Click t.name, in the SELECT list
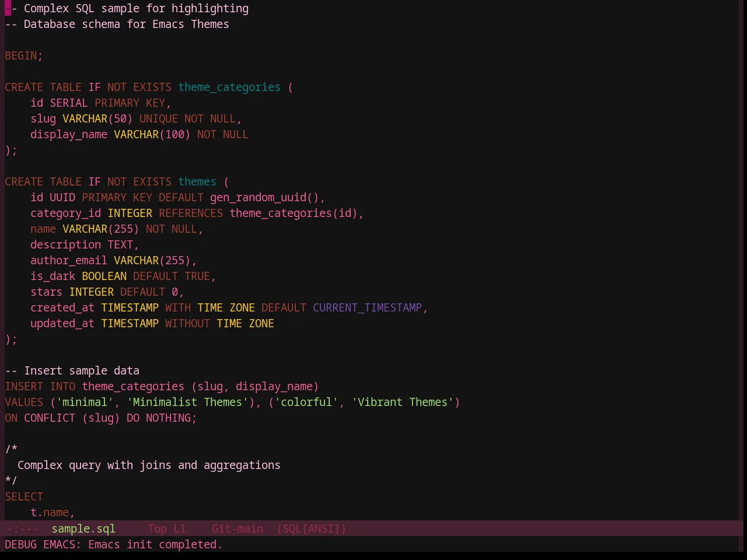This screenshot has width=747, height=560. (53, 512)
